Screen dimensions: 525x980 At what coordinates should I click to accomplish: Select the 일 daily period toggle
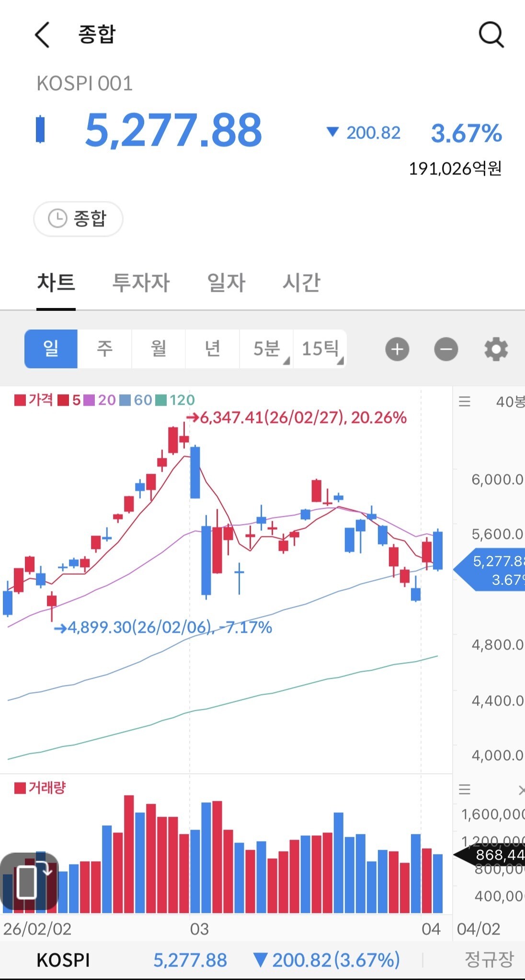(x=51, y=349)
